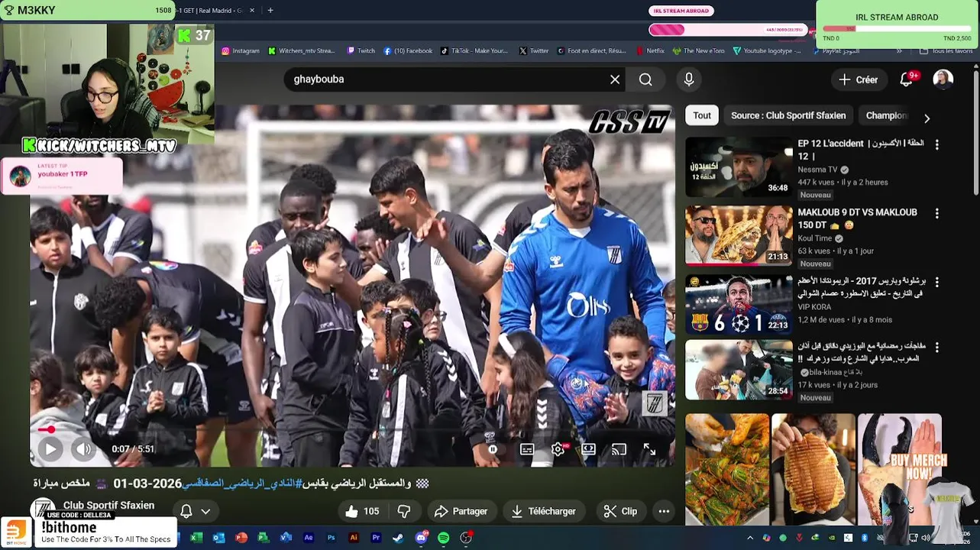980x550 pixels.
Task: Open Discord from the taskbar
Action: point(421,538)
